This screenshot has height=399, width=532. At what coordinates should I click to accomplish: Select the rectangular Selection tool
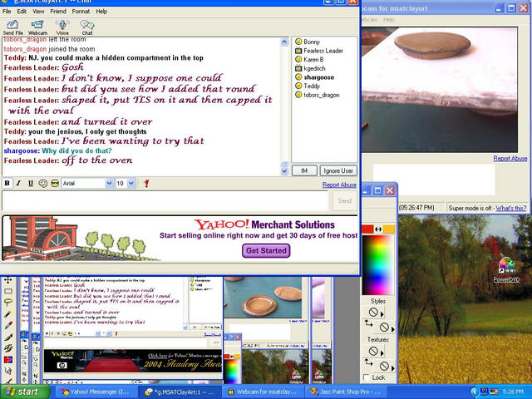click(7, 292)
